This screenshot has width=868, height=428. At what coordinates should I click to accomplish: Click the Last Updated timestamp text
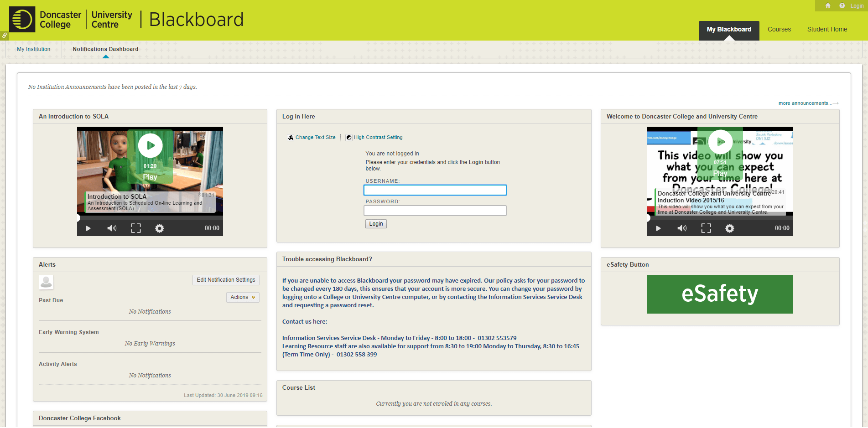pos(223,396)
